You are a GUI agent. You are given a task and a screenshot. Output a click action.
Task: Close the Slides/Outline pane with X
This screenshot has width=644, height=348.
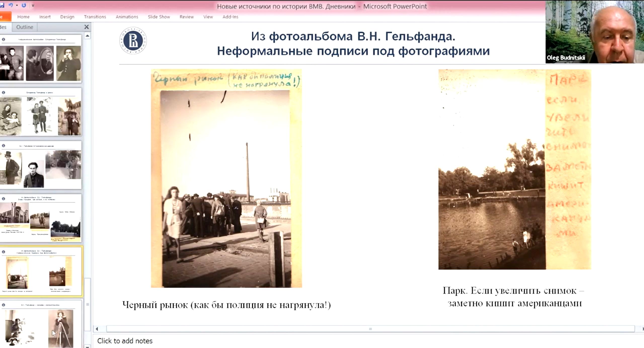(x=86, y=27)
